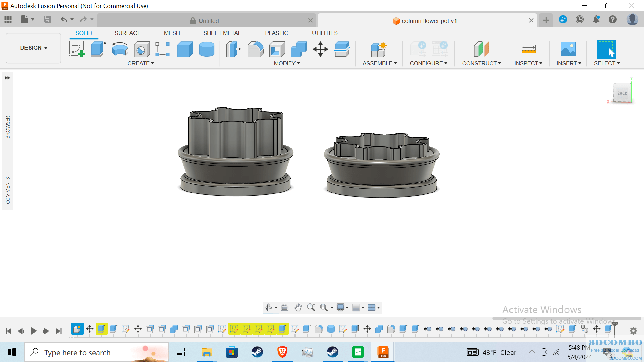Switch to the SURFACE tab
Image resolution: width=644 pixels, height=362 pixels.
coord(127,33)
